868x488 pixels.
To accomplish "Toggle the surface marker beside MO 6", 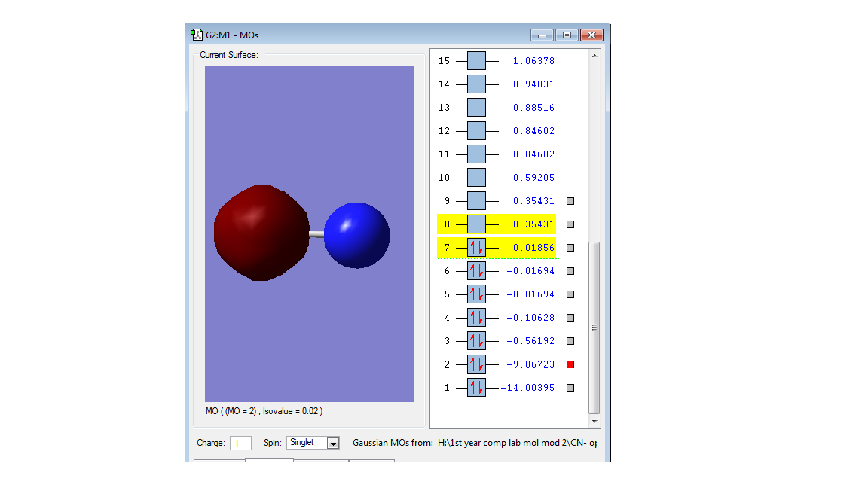I will coord(570,271).
